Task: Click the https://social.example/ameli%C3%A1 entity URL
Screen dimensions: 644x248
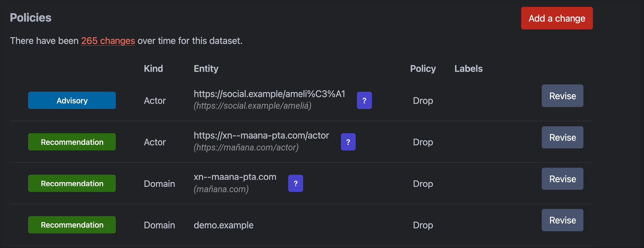Action: click(x=269, y=94)
